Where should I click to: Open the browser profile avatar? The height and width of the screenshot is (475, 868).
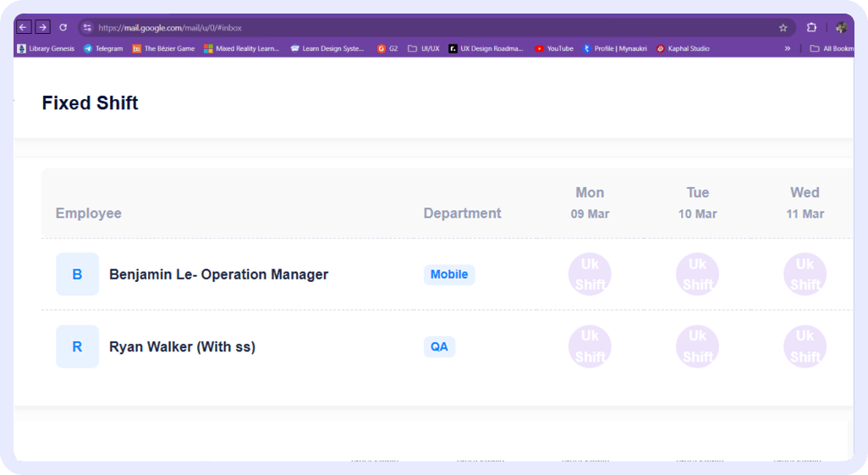coord(841,28)
